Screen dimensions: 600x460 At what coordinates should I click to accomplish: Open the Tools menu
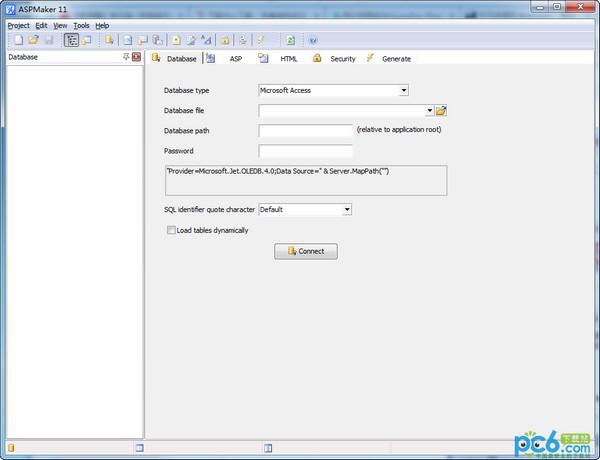coord(81,26)
